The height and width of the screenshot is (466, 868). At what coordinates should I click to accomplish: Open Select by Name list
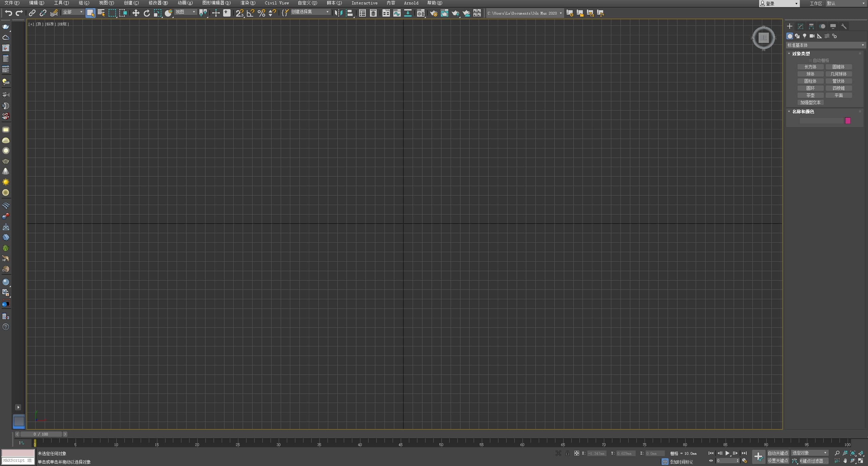[101, 13]
